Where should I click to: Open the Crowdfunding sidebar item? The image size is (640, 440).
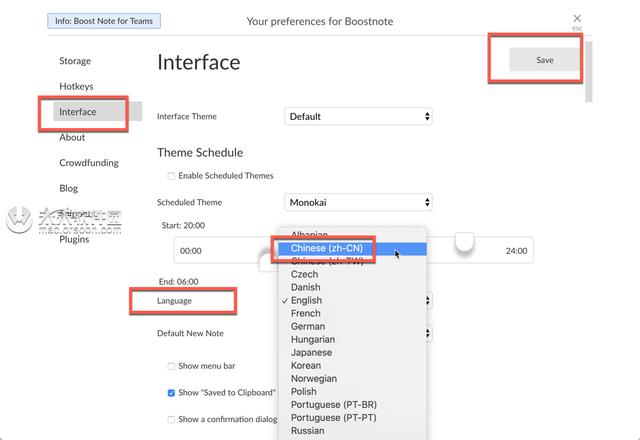89,162
